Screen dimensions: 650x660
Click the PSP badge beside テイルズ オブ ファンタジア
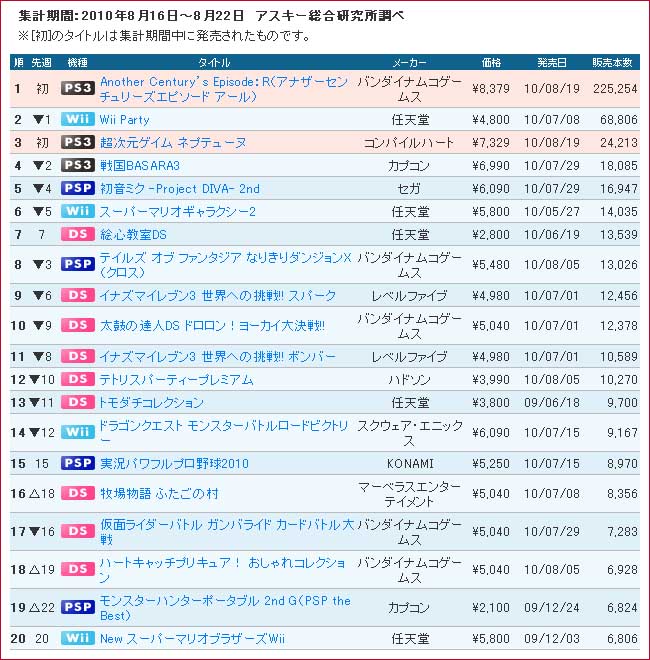pyautogui.click(x=77, y=264)
